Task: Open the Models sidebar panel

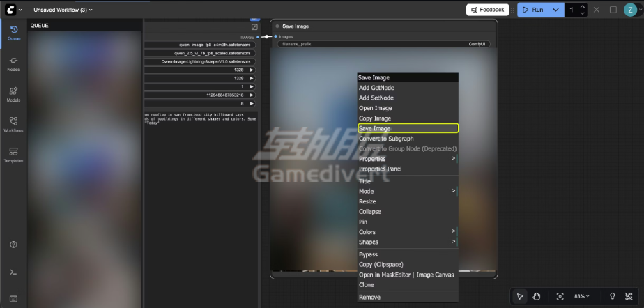Action: click(x=13, y=95)
